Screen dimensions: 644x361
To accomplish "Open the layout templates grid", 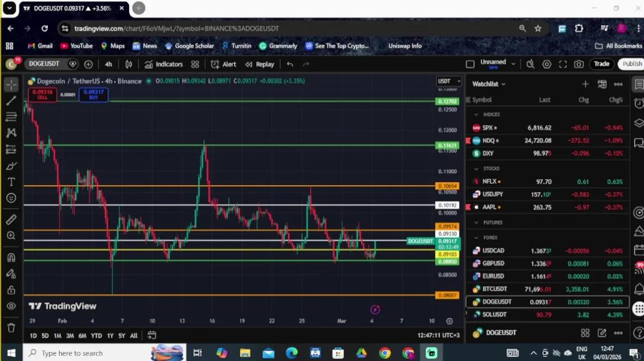I will click(x=195, y=64).
